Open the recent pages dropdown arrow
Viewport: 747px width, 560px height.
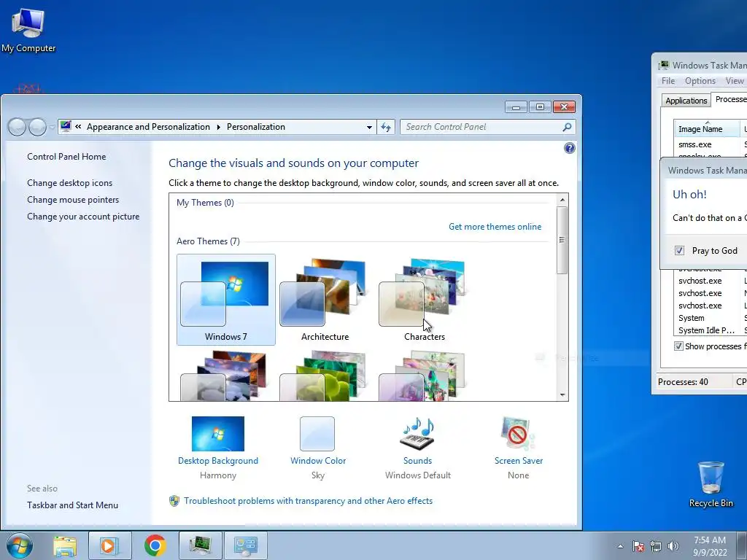tap(52, 127)
